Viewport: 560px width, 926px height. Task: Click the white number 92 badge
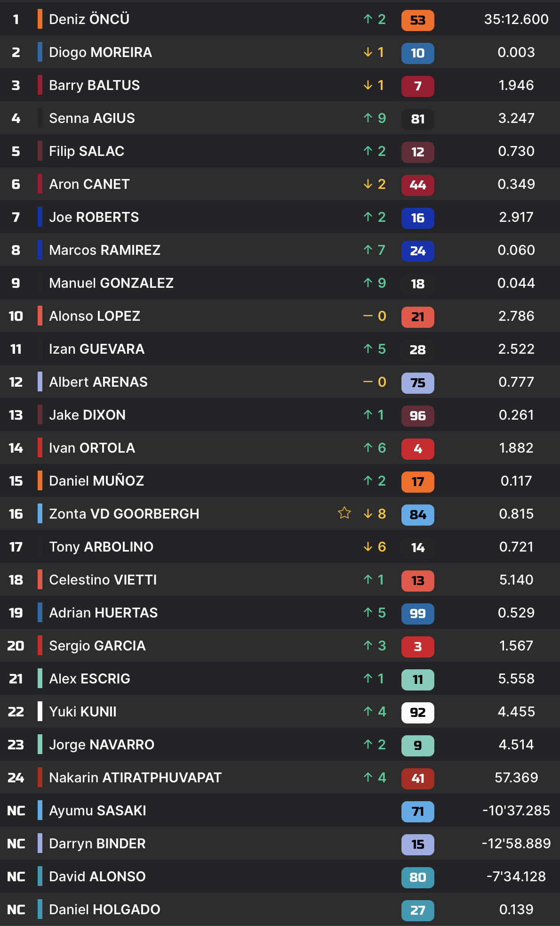point(417,713)
